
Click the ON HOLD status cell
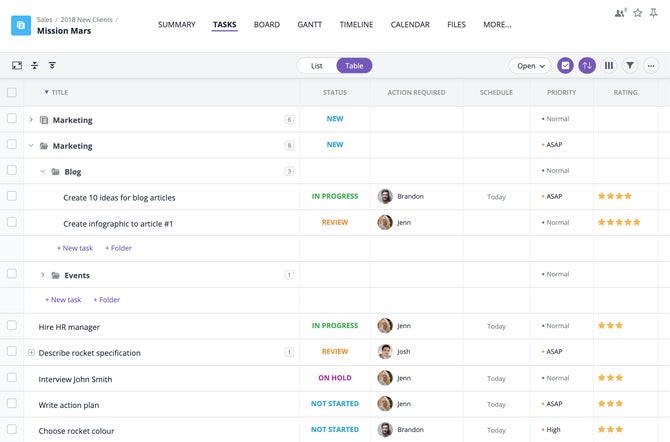coord(335,378)
